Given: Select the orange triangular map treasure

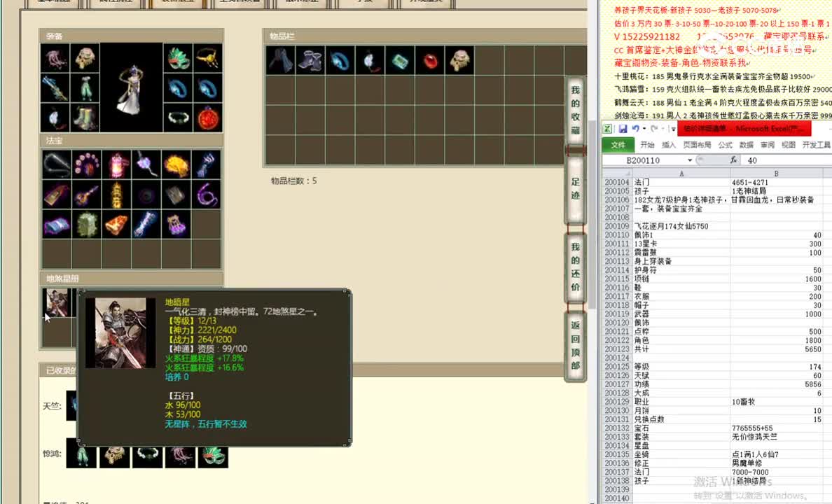Looking at the screenshot, I should coord(117,225).
